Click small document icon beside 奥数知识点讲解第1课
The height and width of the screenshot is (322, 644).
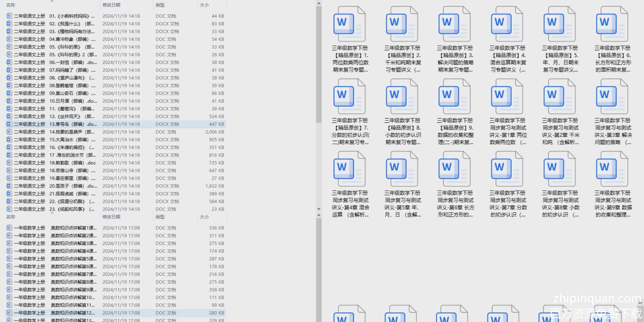pos(9,228)
